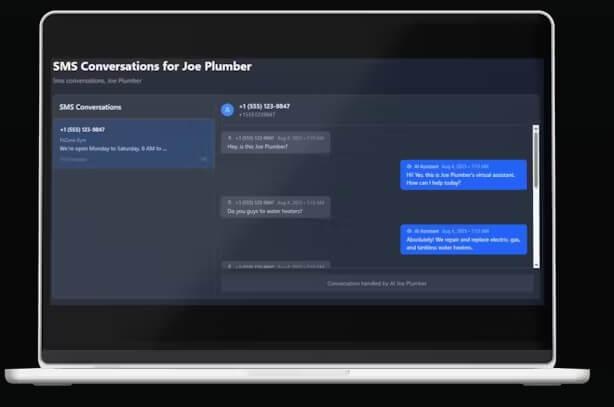This screenshot has width=614, height=407.
Task: Click the "Sms conversations, Joe Plumber" breadcrumb
Action: [x=97, y=81]
